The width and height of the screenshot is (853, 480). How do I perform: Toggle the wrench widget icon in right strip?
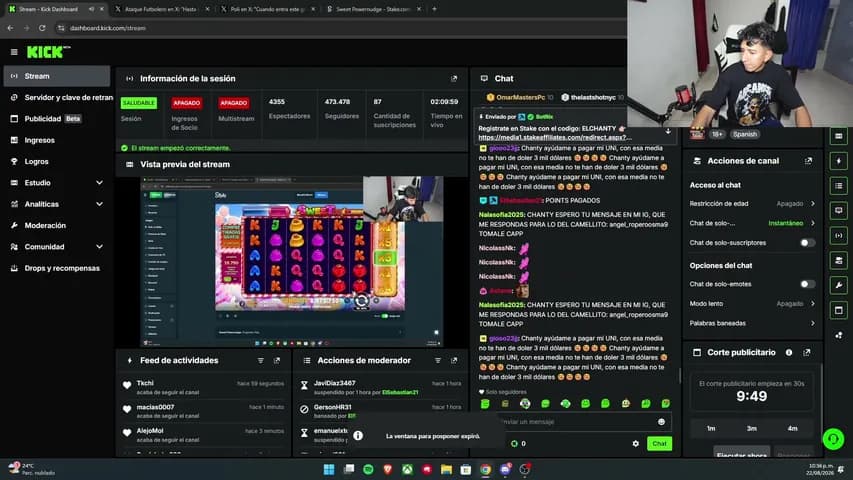838,285
